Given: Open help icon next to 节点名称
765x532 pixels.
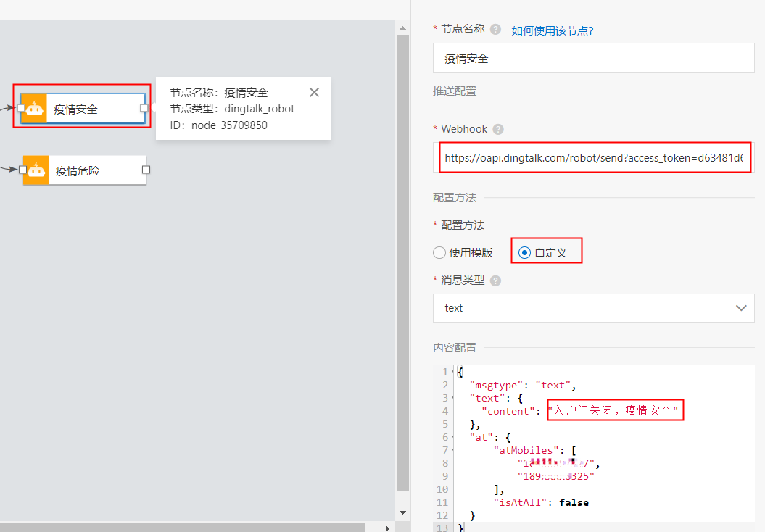Looking at the screenshot, I should pyautogui.click(x=495, y=30).
